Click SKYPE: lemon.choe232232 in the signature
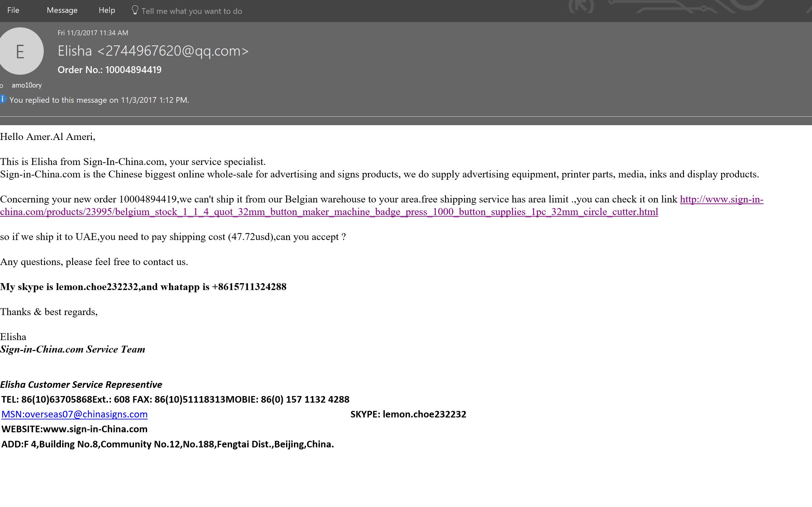Viewport: 812px width, 507px height. click(408, 414)
